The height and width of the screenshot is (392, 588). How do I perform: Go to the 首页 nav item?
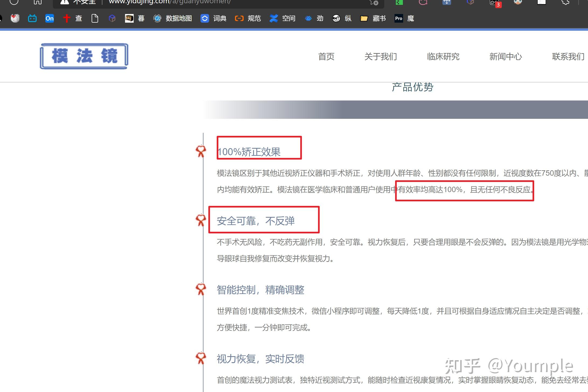point(326,57)
